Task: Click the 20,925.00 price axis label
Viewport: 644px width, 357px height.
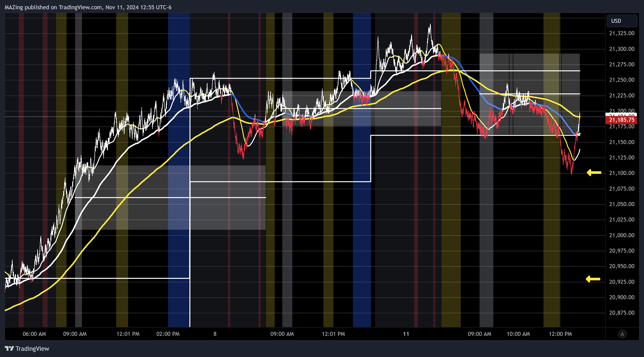Action: (x=622, y=282)
